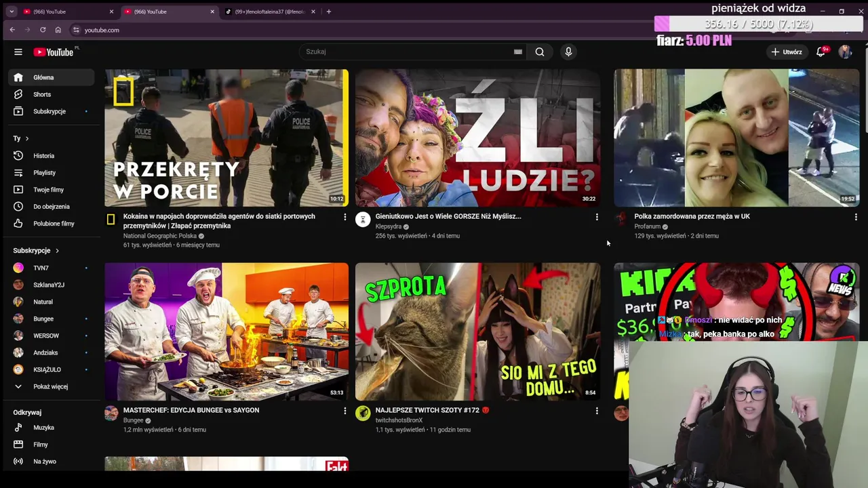The image size is (868, 488).
Task: Open the notifications bell
Action: (821, 52)
